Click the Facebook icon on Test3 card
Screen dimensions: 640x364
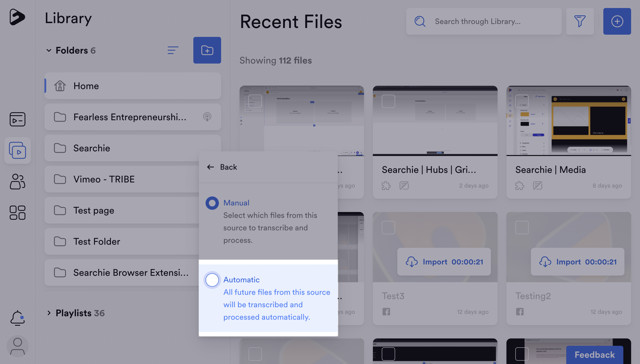(386, 312)
